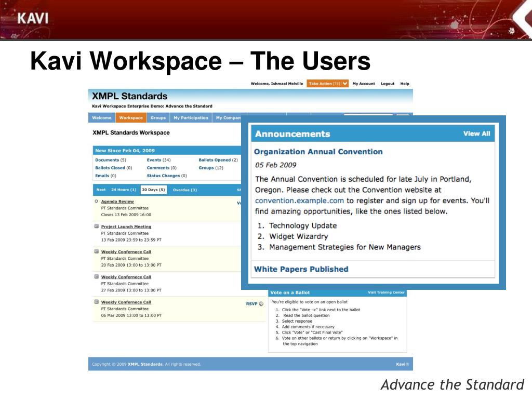Click Visit Training Center link
This screenshot has width=532, height=399.
click(x=386, y=292)
